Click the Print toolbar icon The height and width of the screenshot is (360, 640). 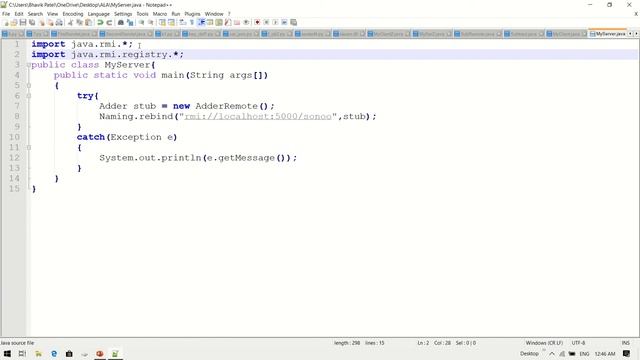59,22
